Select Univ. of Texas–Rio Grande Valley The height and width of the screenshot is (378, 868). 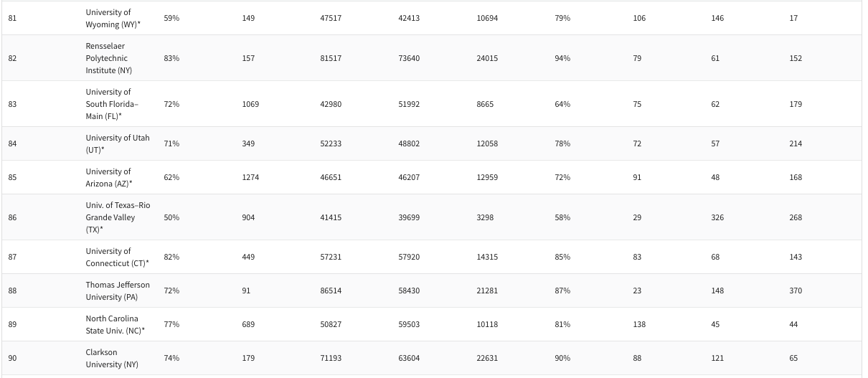118,217
